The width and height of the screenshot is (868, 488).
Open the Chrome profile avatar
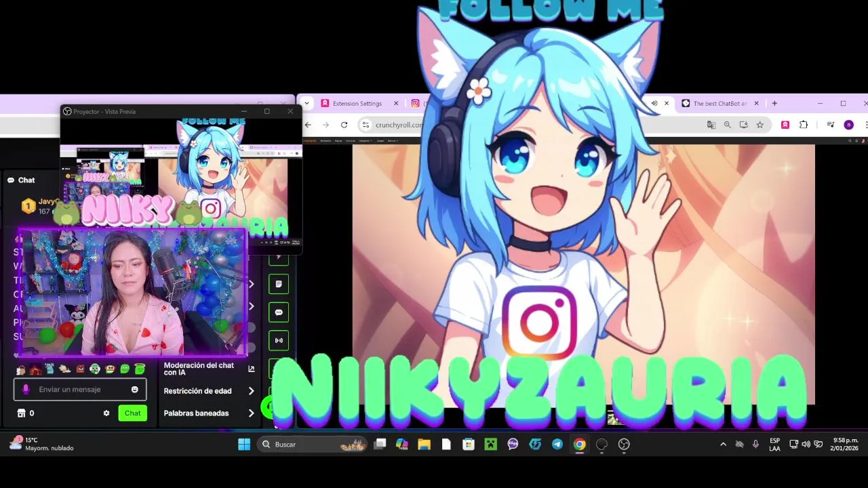tap(848, 125)
